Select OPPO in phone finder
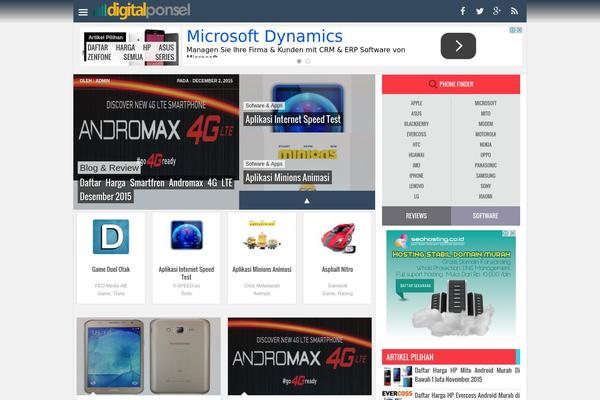The width and height of the screenshot is (600, 400). pyautogui.click(x=486, y=155)
